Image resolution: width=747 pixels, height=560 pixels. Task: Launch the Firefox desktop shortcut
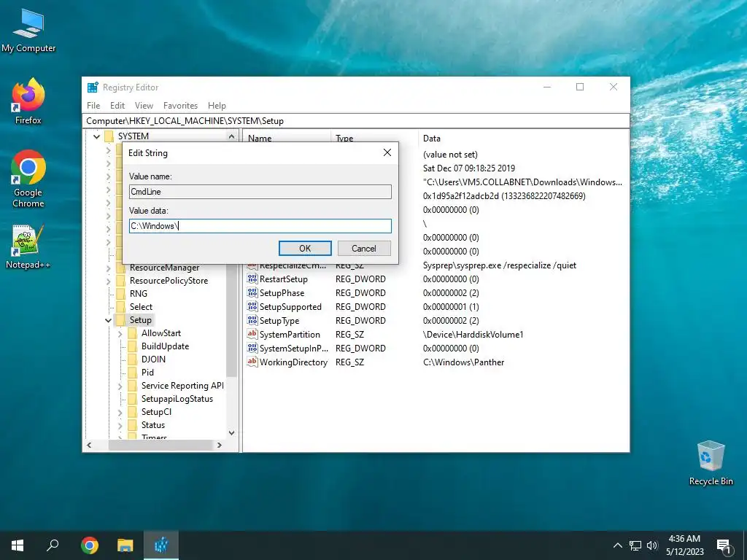(x=28, y=101)
